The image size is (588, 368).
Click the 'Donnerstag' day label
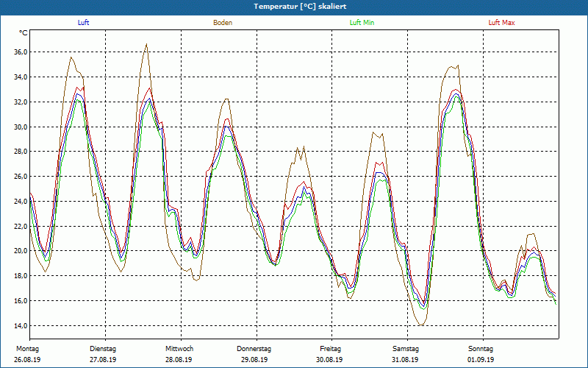(254, 349)
